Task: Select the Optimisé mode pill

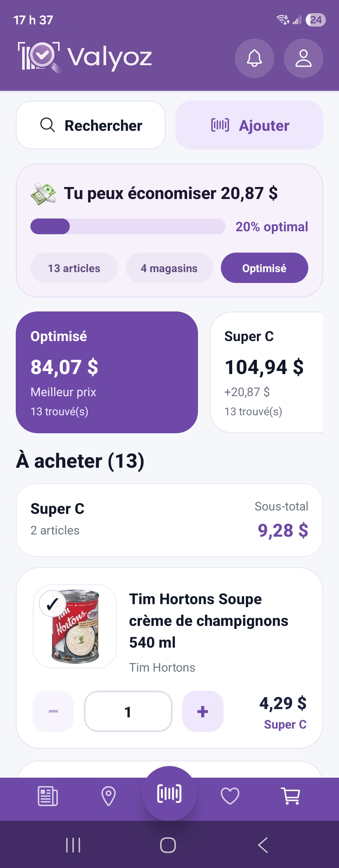Action: click(x=264, y=268)
